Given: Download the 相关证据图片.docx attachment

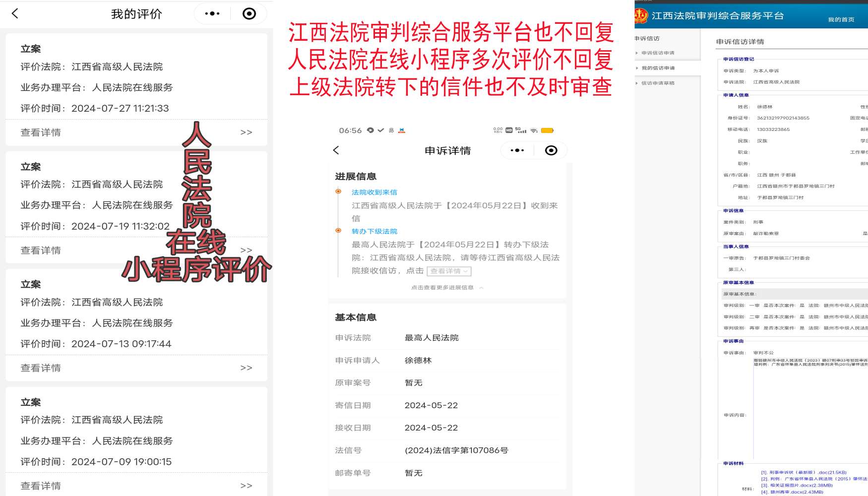Looking at the screenshot, I should coord(801,486).
